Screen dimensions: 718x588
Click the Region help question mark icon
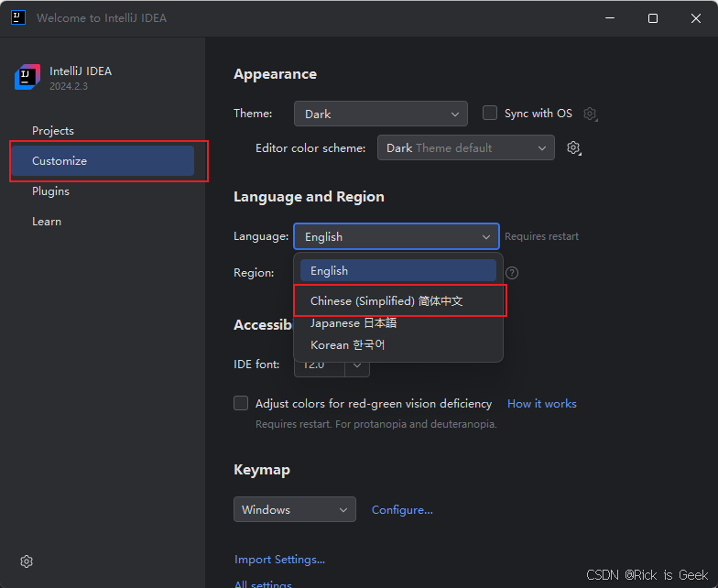512,273
